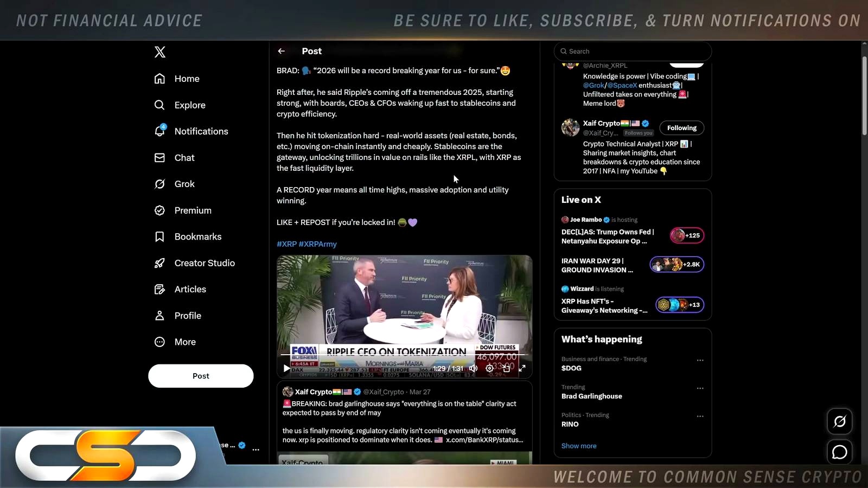Open the $DOG trending topic
Screen dimensions: 868x488
[571, 368]
